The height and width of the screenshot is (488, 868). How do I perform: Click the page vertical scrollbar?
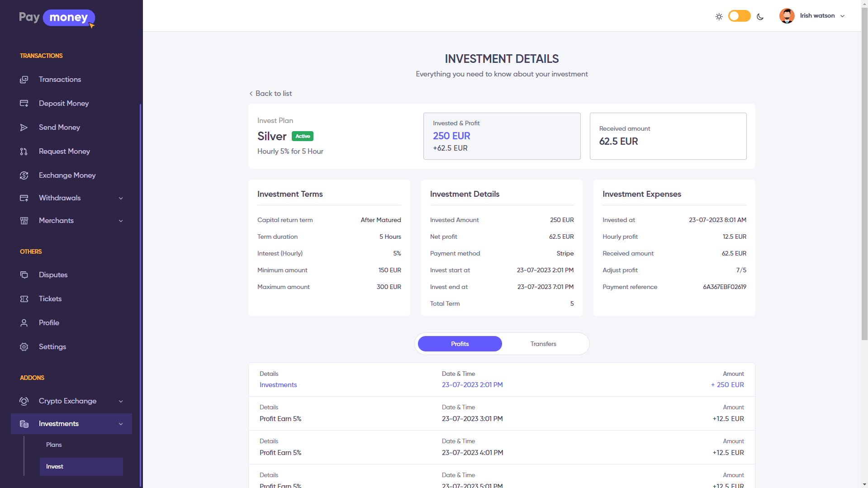(x=864, y=181)
